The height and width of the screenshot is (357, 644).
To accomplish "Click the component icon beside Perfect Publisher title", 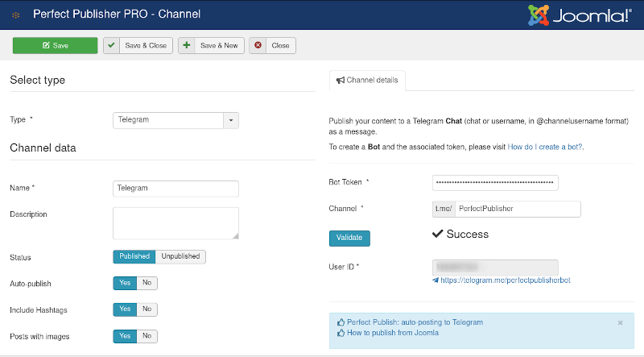I will 15,15.
